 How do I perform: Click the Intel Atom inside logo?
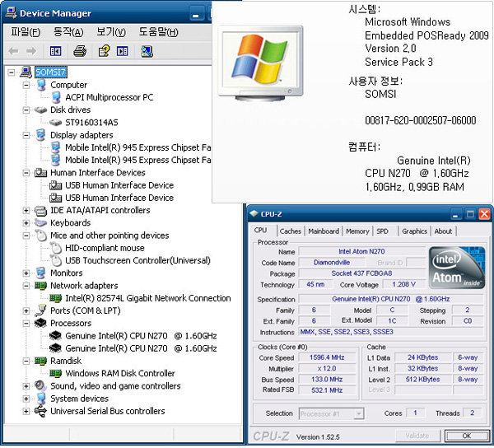pyautogui.click(x=456, y=268)
